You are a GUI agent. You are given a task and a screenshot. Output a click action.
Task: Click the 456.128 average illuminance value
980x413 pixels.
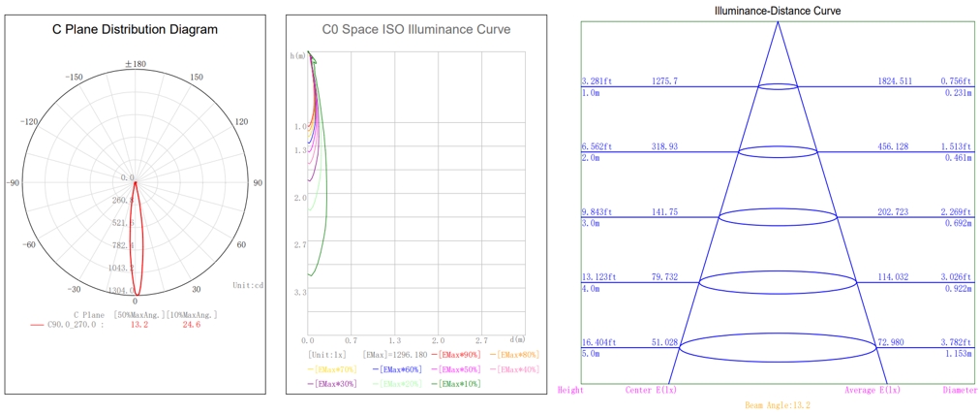tap(893, 146)
